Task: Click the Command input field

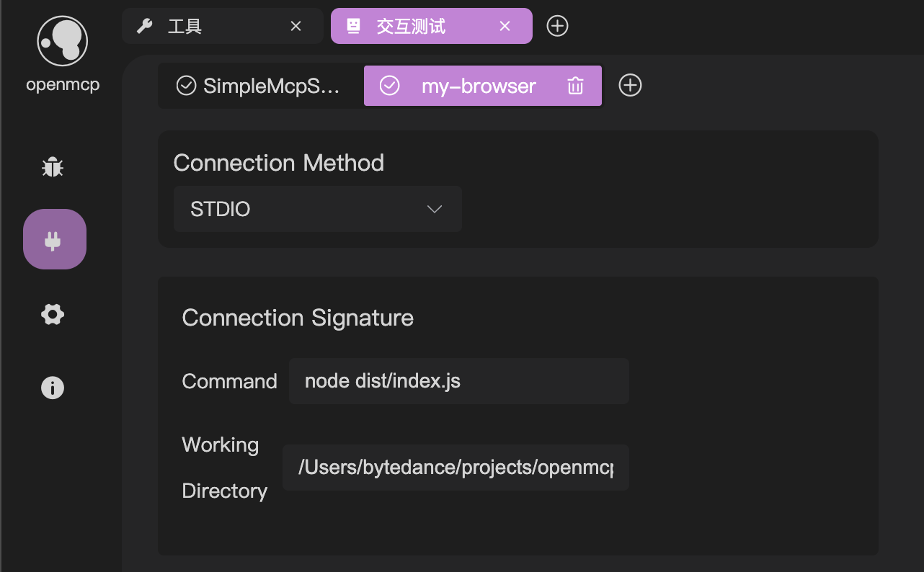Action: point(458,381)
